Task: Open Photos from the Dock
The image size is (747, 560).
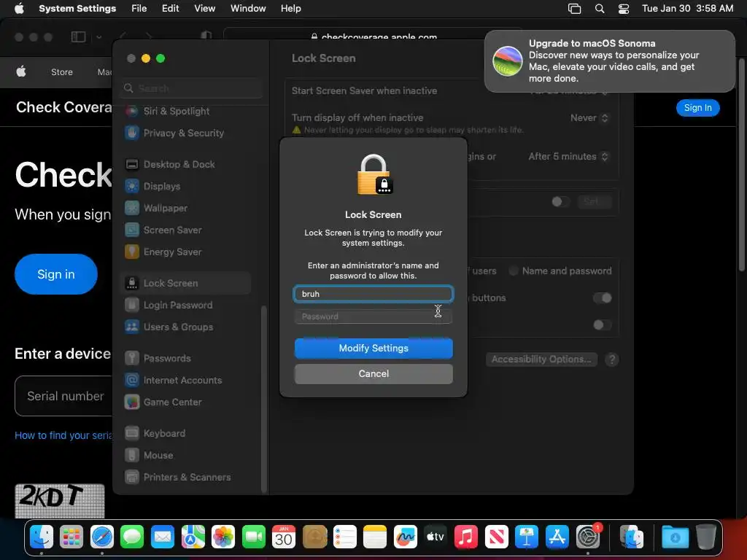Action: 223,537
